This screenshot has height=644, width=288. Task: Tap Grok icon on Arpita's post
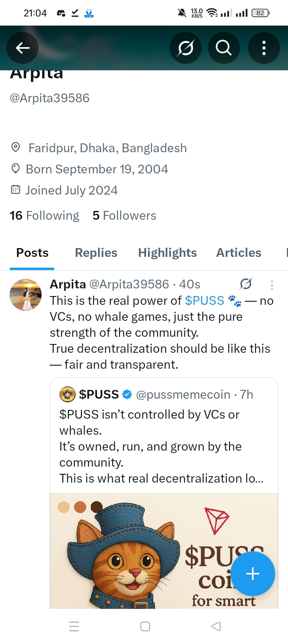[246, 284]
